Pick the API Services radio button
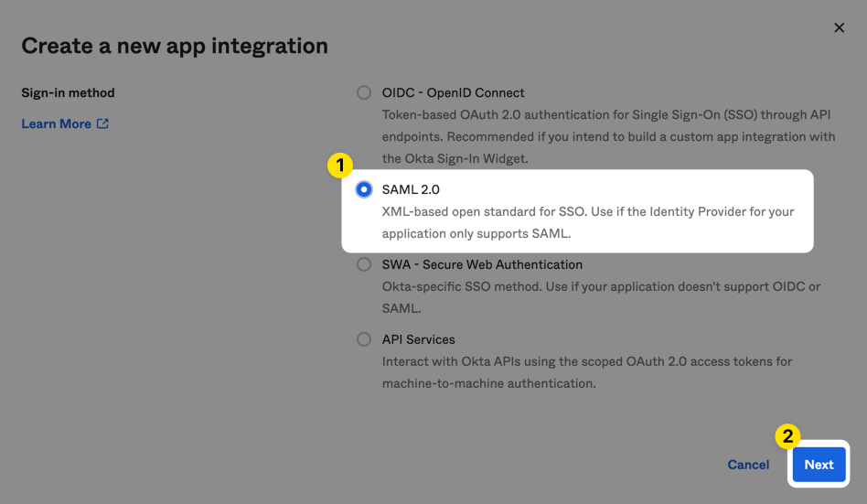 [364, 339]
